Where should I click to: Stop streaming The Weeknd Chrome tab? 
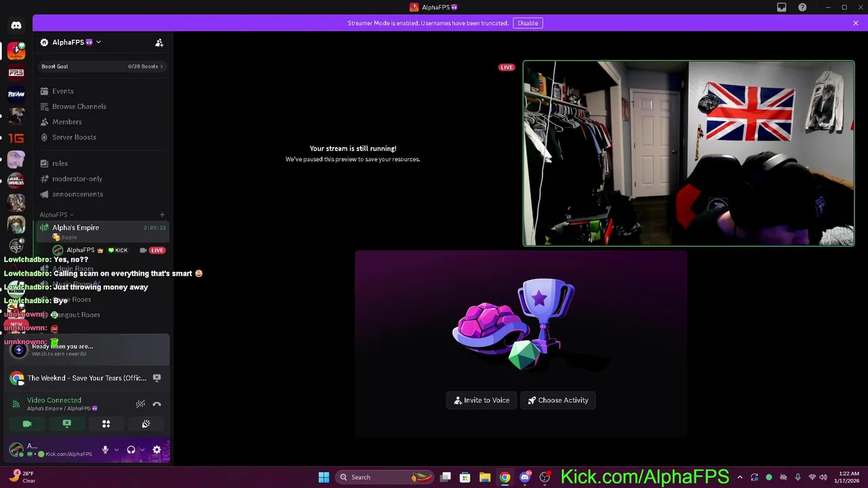[x=157, y=378]
